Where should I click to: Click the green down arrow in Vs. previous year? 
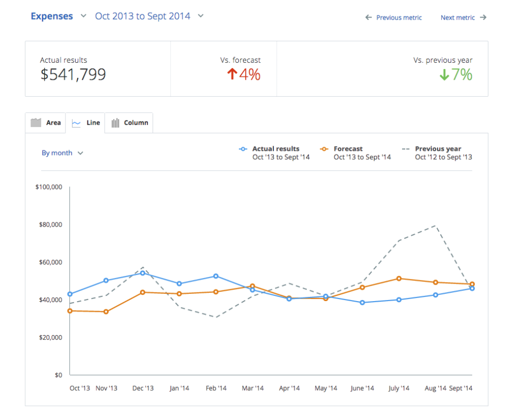[444, 75]
